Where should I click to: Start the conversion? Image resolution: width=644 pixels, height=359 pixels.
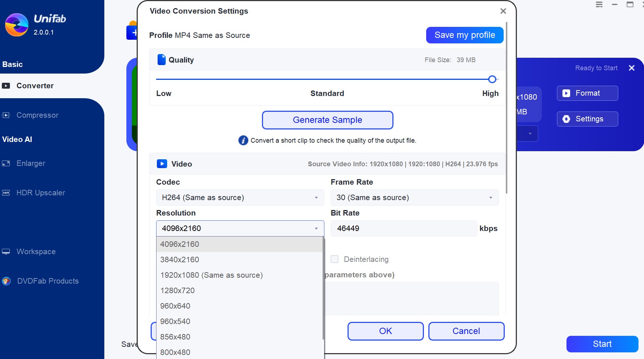pyautogui.click(x=602, y=344)
